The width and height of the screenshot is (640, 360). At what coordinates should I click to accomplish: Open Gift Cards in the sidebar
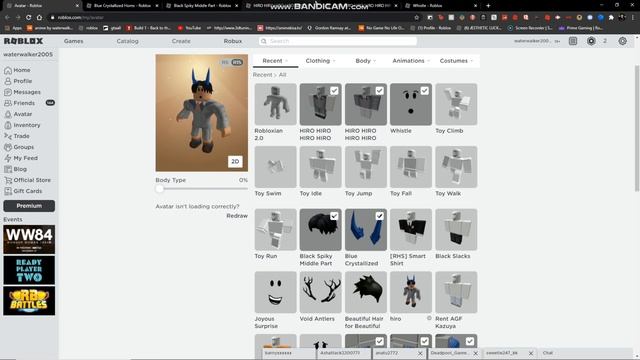[x=23, y=191]
